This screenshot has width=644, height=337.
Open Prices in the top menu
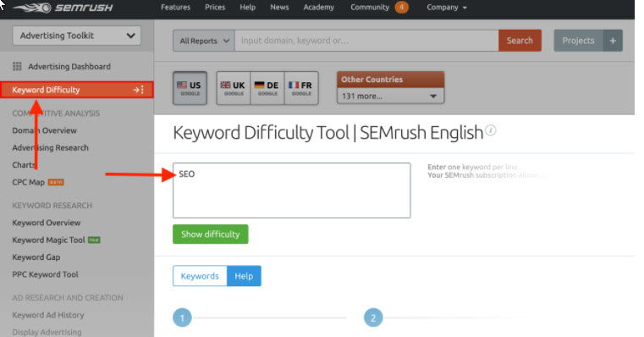click(215, 8)
